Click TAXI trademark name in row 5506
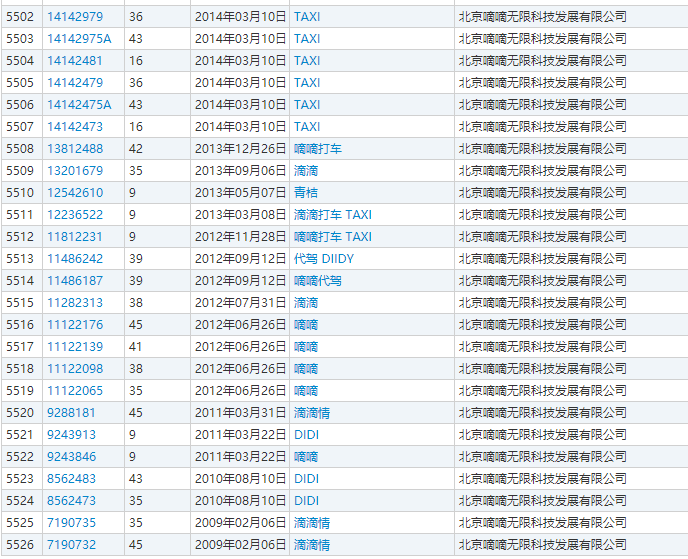 pyautogui.click(x=307, y=104)
